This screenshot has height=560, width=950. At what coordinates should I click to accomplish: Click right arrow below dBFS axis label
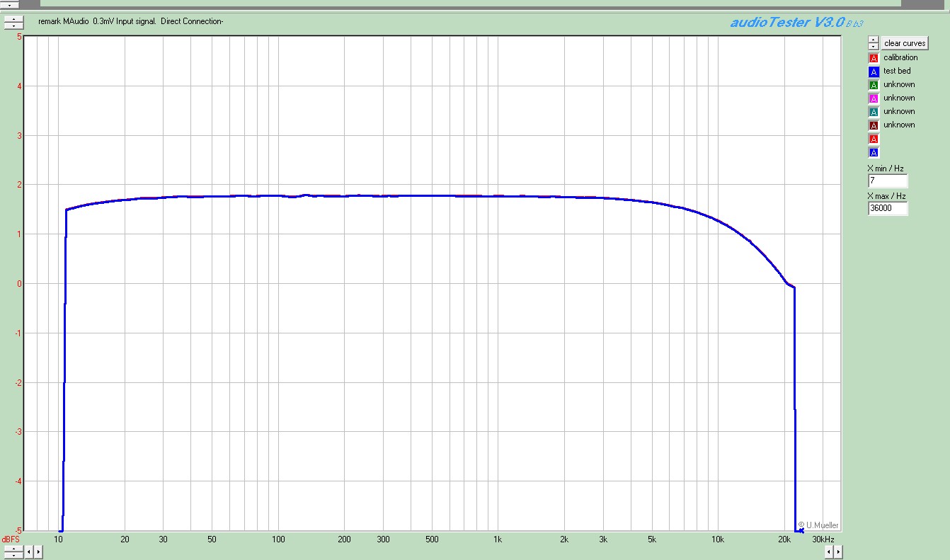38,552
